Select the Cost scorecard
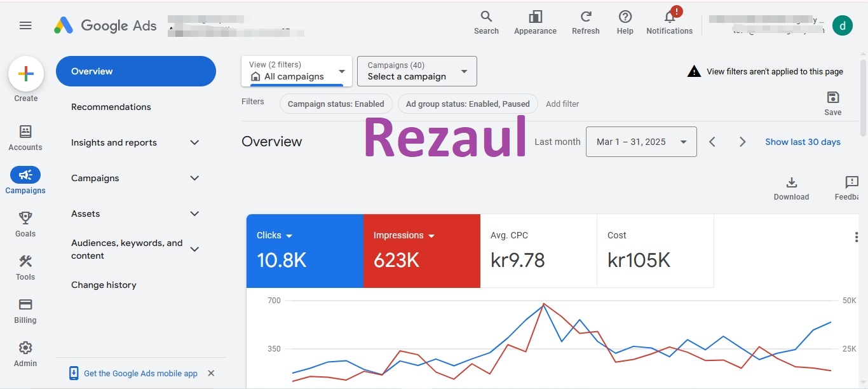This screenshot has width=868, height=389. 655,251
